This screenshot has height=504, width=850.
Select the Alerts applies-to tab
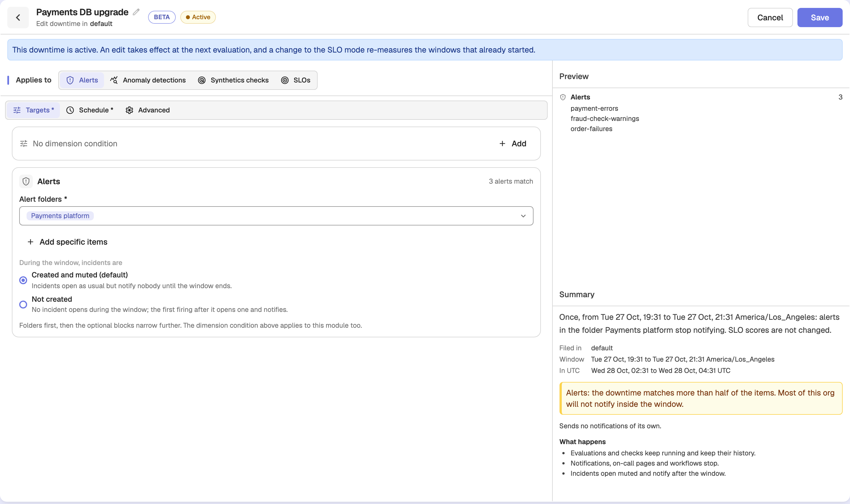(82, 80)
